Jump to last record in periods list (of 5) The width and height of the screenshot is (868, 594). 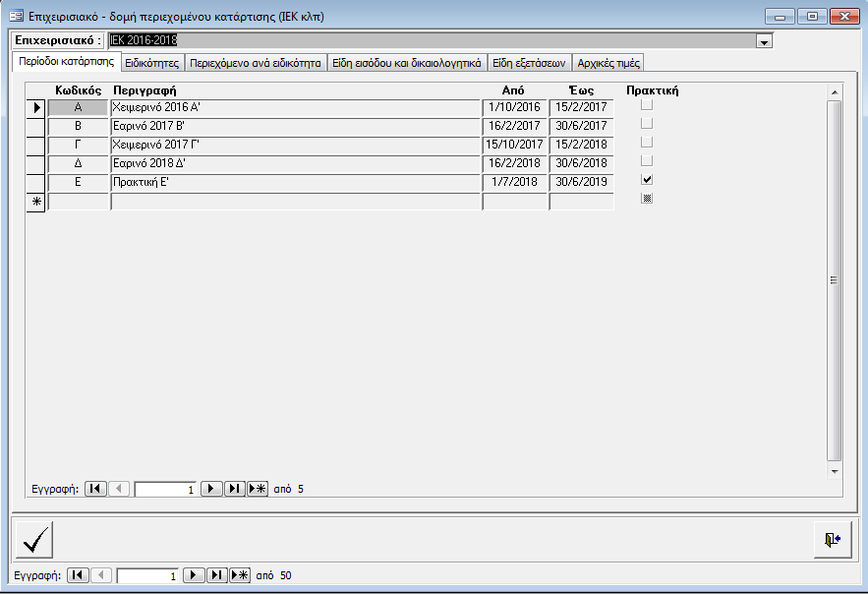click(x=234, y=488)
